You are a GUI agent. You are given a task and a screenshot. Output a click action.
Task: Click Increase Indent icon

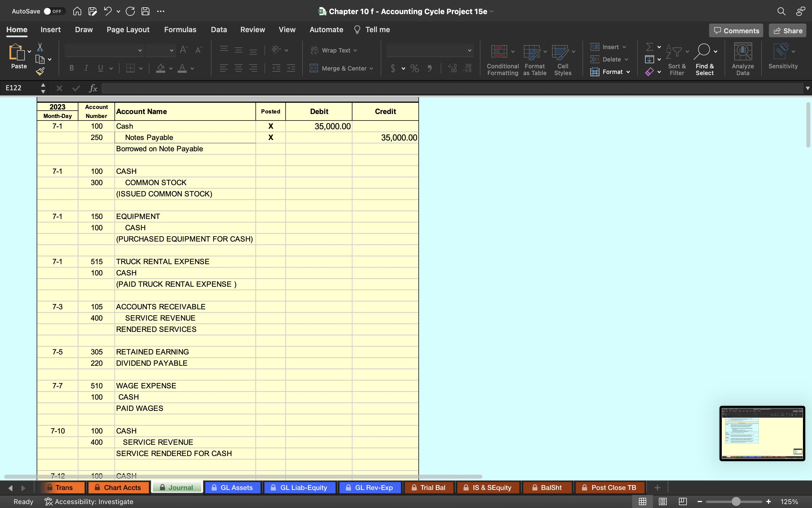pyautogui.click(x=291, y=68)
